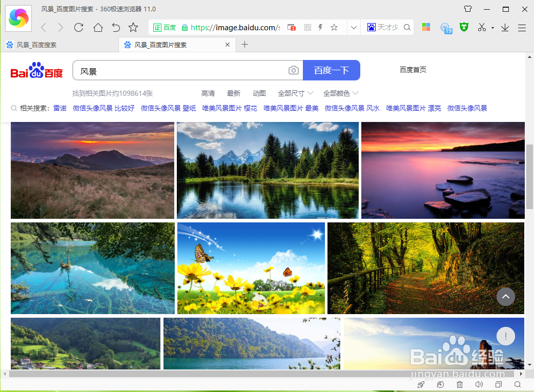This screenshot has width=534, height=392.
Task: Expand the address bar suggestions chevron
Action: pos(354,27)
